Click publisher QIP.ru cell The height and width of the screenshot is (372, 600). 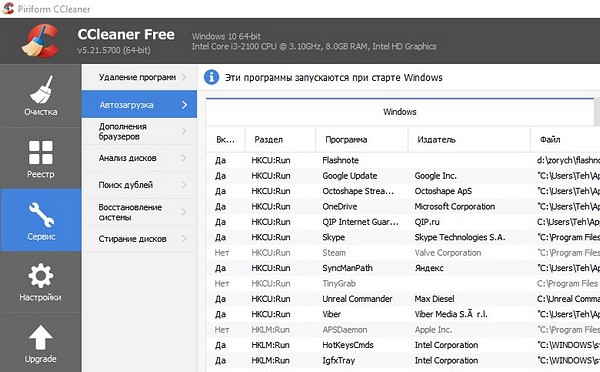(427, 222)
